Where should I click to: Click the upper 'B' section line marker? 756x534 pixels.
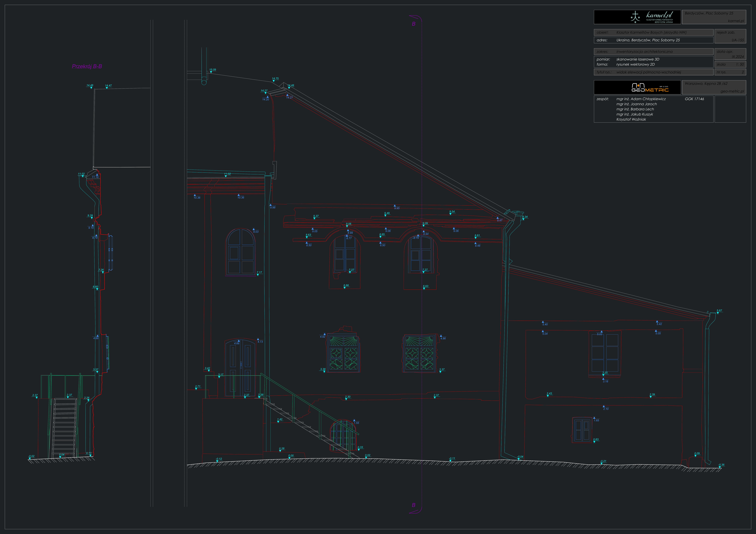tap(414, 24)
